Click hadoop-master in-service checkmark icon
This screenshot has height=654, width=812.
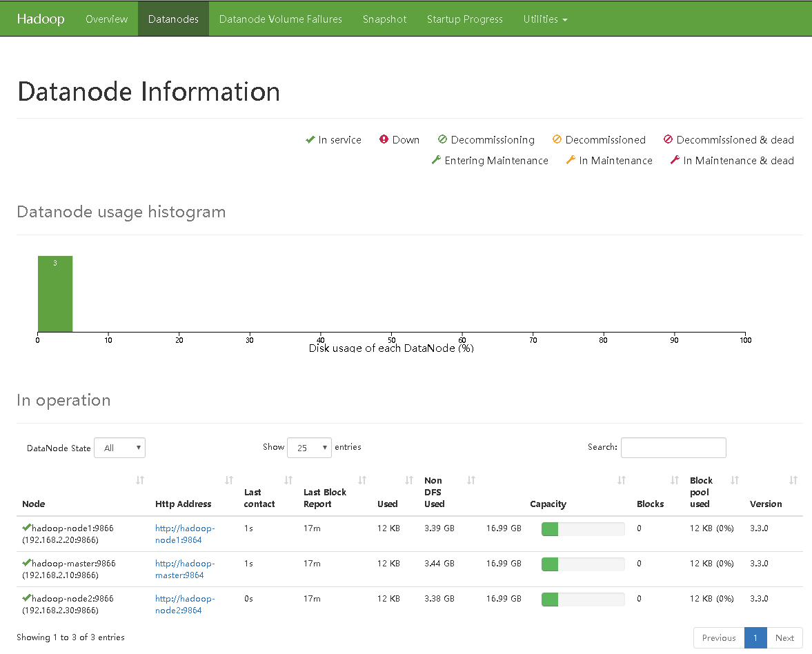[x=26, y=563]
